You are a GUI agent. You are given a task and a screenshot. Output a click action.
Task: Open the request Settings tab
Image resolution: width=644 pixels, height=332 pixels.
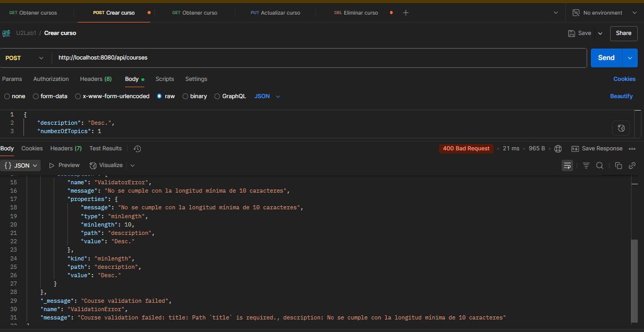tap(196, 79)
